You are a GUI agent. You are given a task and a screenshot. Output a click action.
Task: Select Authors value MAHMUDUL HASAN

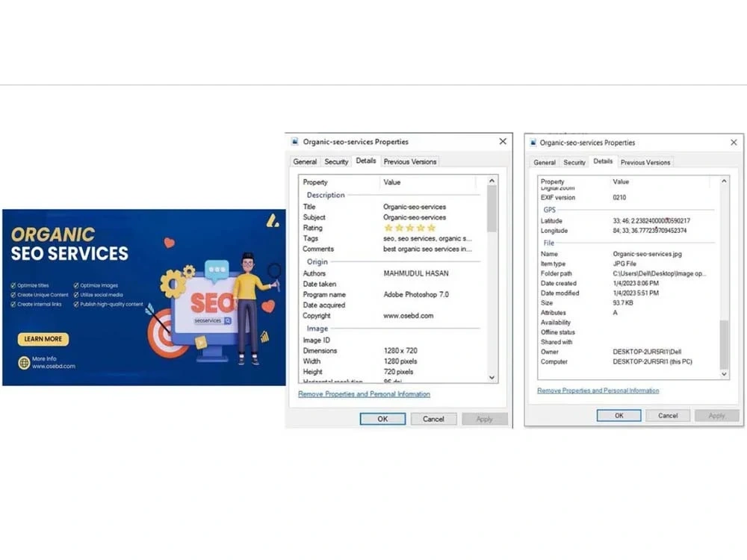point(416,273)
